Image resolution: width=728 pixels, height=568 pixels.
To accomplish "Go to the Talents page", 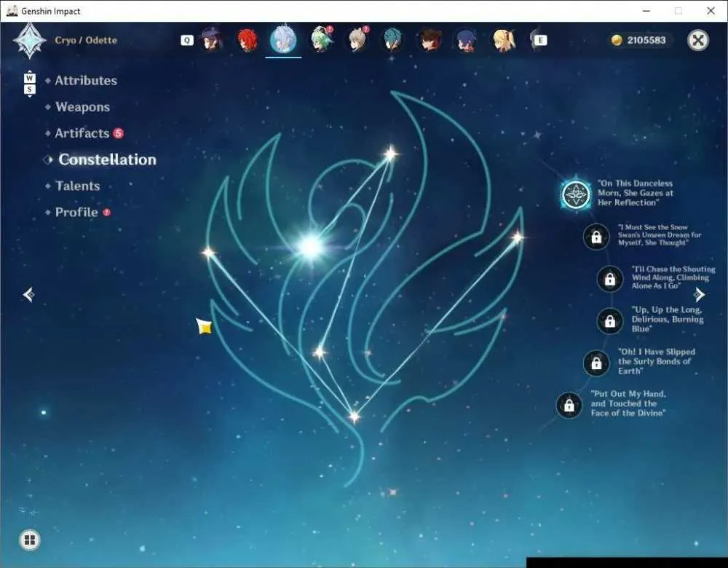I will click(x=77, y=186).
